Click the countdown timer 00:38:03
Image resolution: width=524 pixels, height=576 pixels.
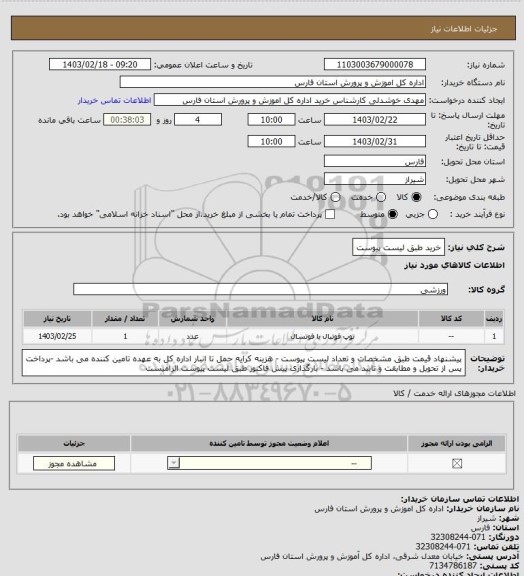[x=127, y=119]
